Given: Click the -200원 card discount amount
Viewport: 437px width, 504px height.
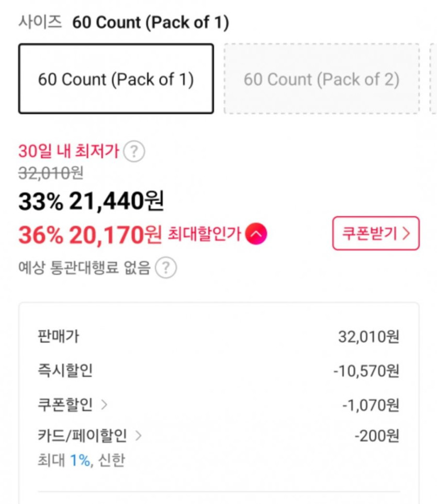Looking at the screenshot, I should [x=376, y=435].
